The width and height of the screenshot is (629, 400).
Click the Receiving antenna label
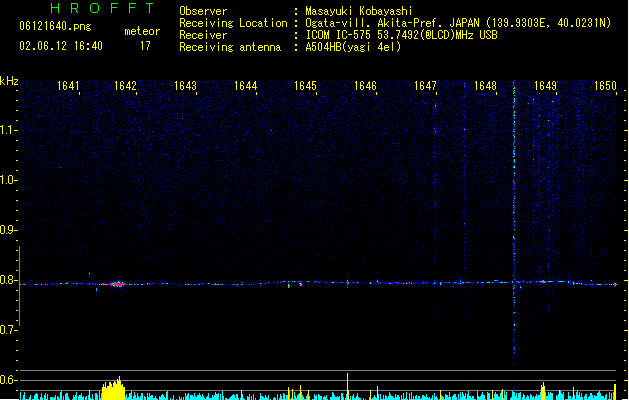230,47
